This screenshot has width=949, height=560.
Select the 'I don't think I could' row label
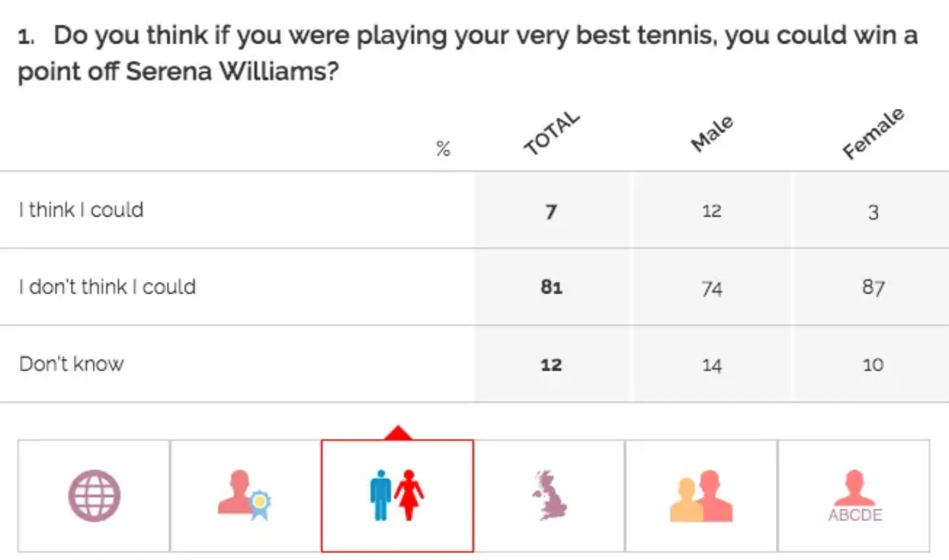[x=108, y=286]
